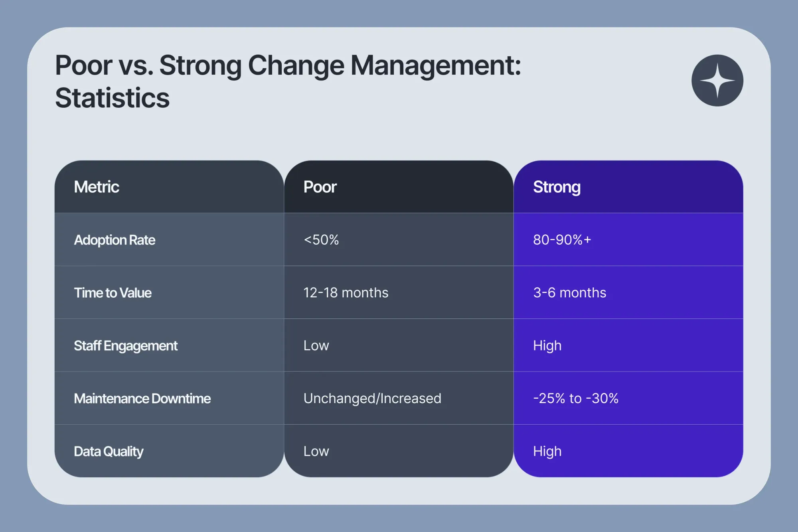Click the Adoption Rate row label
Image resolution: width=798 pixels, height=532 pixels.
click(x=115, y=240)
